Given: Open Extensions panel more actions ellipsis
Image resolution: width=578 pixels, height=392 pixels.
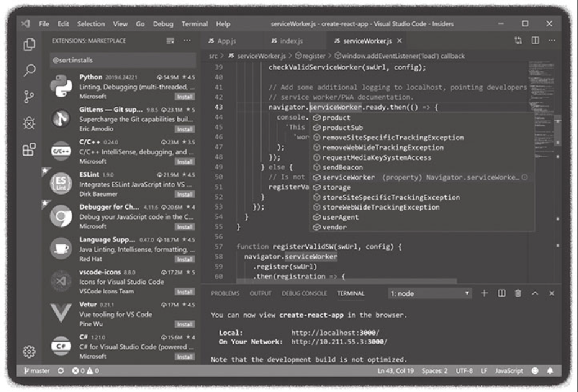Looking at the screenshot, I should pyautogui.click(x=187, y=41).
